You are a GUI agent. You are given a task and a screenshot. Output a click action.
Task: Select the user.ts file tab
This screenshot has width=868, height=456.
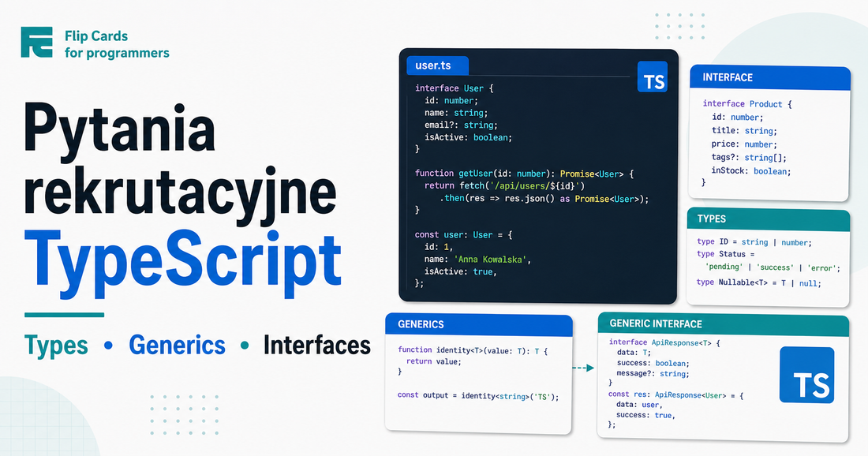point(437,65)
